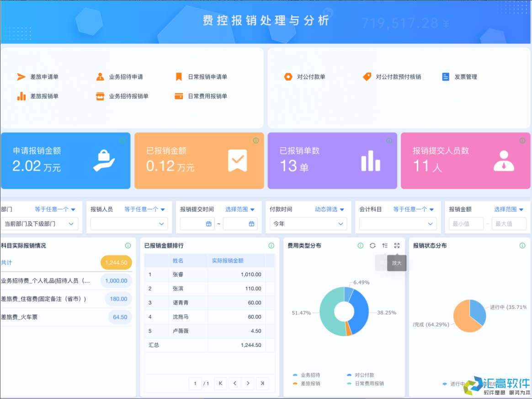Click the 共计 link in 科目实际报销情况
The image size is (532, 399).
[8, 263]
